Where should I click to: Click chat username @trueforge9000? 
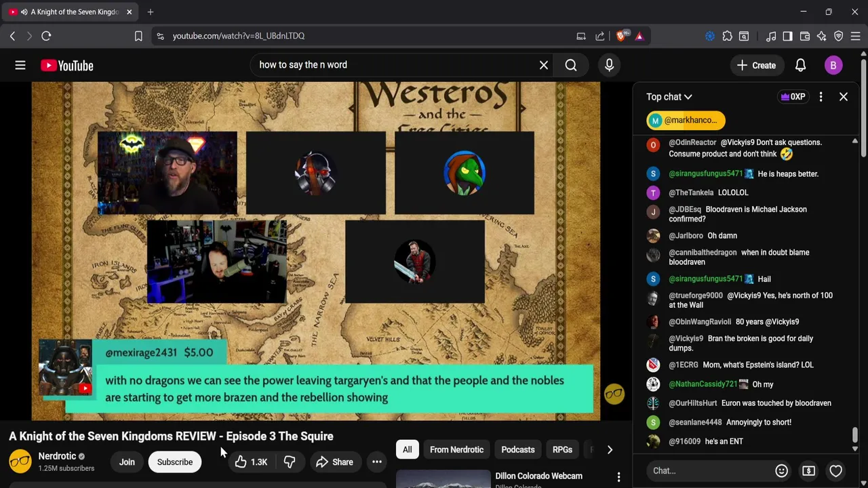coord(696,296)
